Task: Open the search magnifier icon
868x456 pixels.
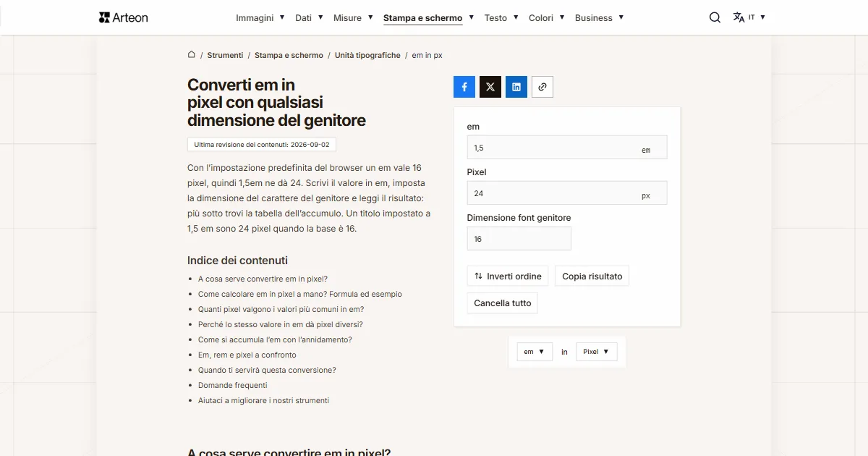Action: (x=715, y=17)
